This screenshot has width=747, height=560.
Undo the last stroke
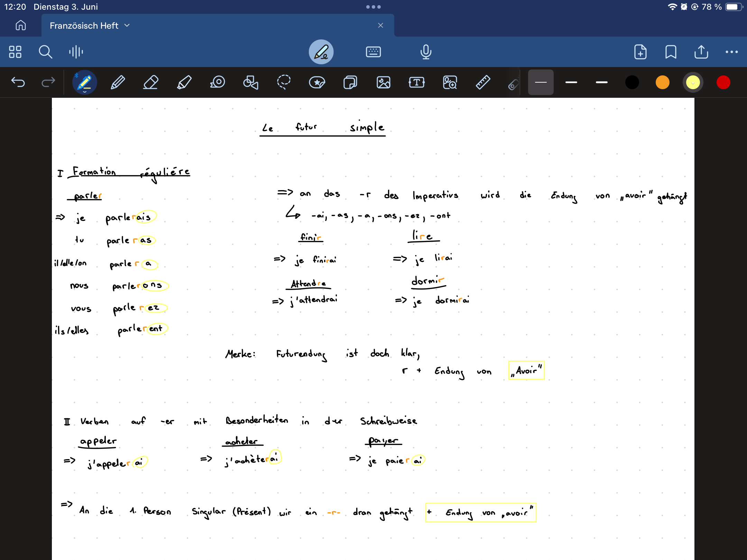[x=18, y=82]
